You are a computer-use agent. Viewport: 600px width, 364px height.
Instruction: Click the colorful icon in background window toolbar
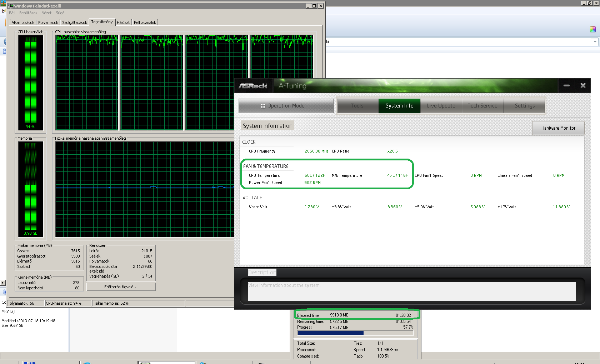click(x=593, y=29)
